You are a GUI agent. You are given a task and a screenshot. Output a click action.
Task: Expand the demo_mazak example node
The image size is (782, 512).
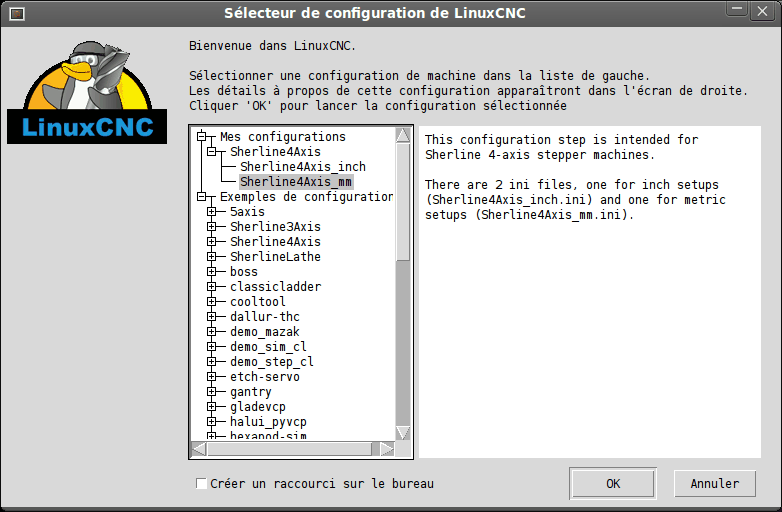click(x=211, y=331)
